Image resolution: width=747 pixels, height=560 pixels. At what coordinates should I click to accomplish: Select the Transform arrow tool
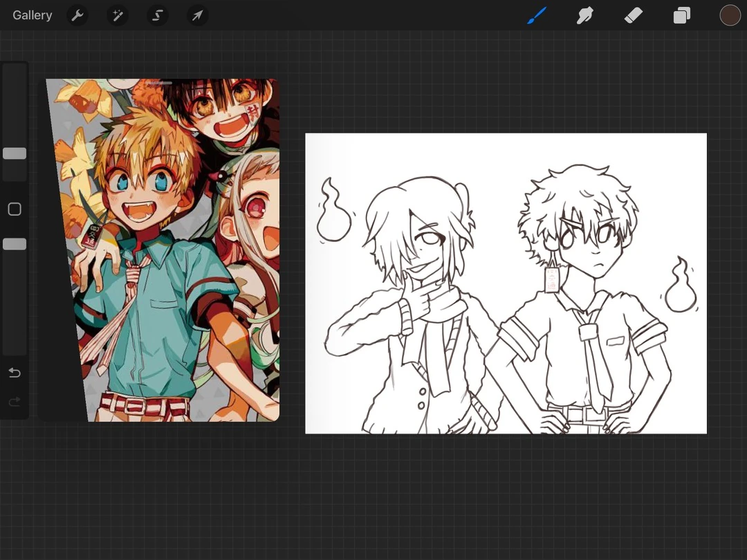click(197, 15)
